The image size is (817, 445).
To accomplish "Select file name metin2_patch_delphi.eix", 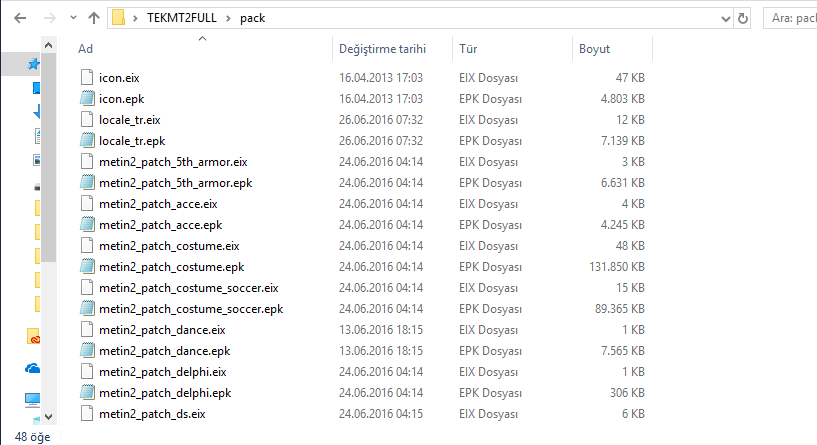I will coord(163,372).
